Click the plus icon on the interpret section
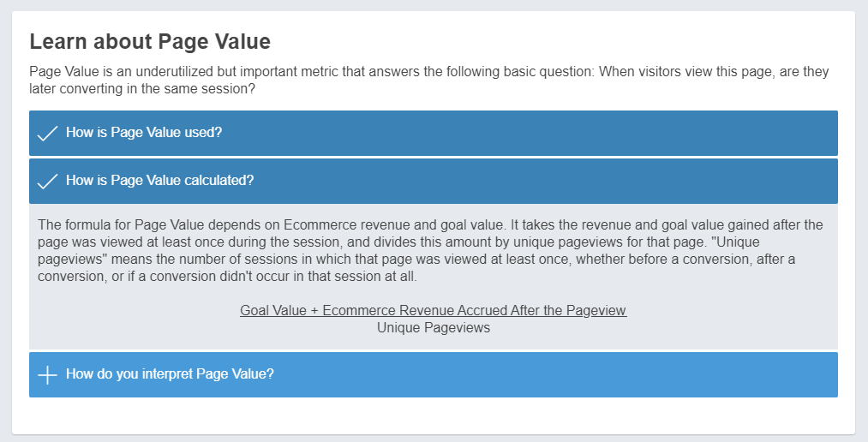The width and height of the screenshot is (868, 442). pos(48,374)
